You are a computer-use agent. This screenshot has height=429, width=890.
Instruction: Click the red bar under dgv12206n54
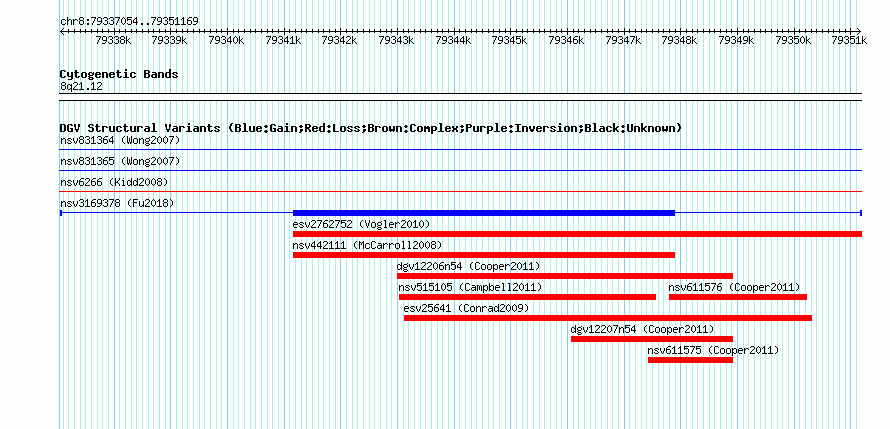(565, 276)
